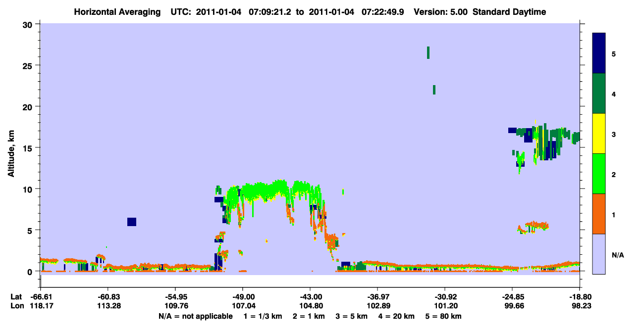
Task: Click latitude value '-36.97'
Action: click(x=377, y=297)
